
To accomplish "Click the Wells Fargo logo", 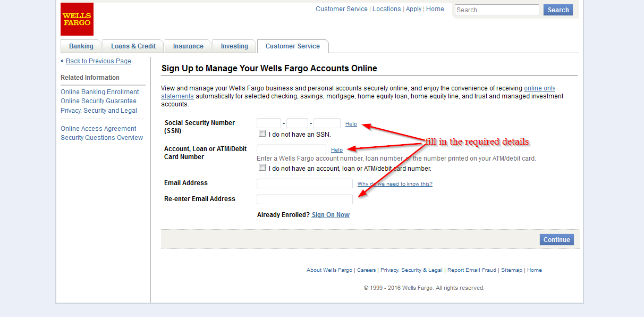I will click(x=77, y=19).
